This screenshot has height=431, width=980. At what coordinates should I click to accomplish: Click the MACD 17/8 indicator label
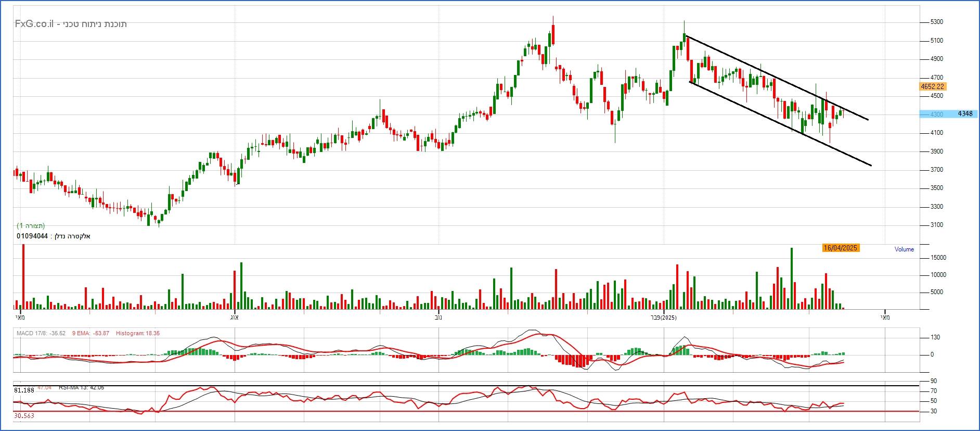pyautogui.click(x=41, y=333)
